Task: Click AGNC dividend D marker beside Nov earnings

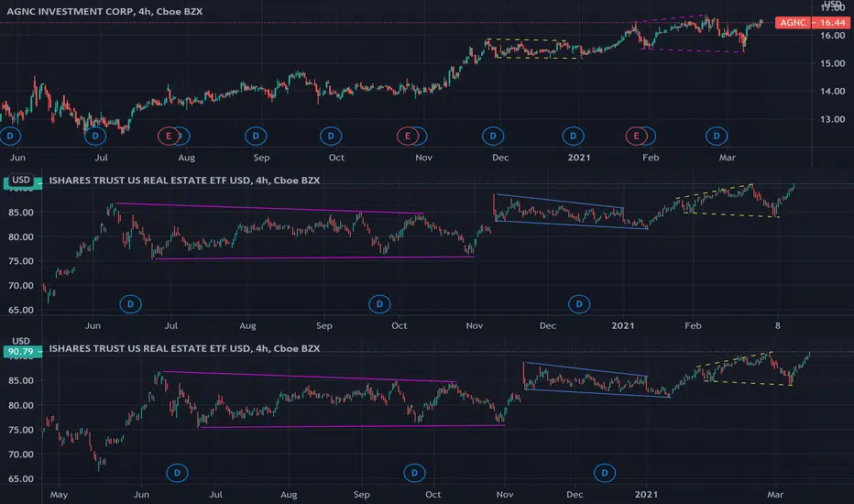Action: [422, 137]
